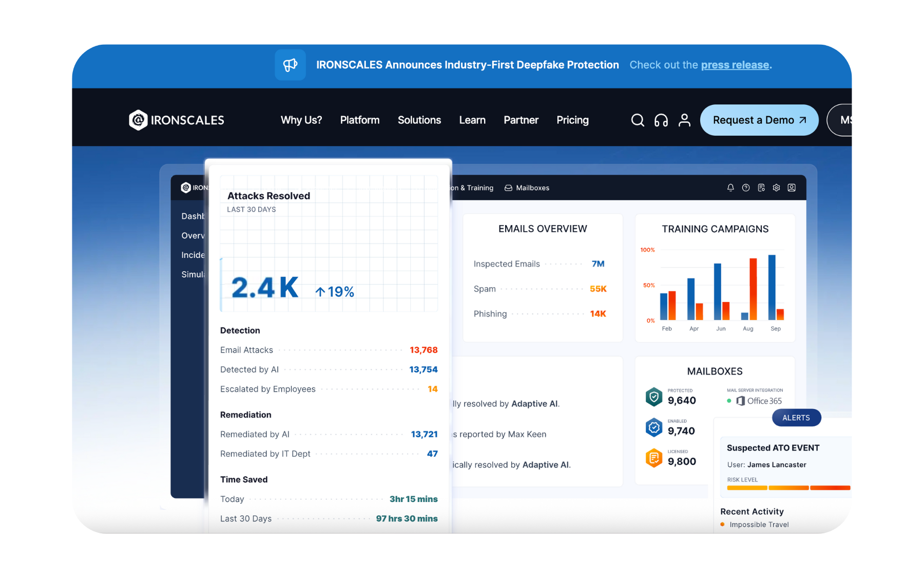Click the Mailboxes tab inbox icon
The image size is (924, 578).
(508, 188)
